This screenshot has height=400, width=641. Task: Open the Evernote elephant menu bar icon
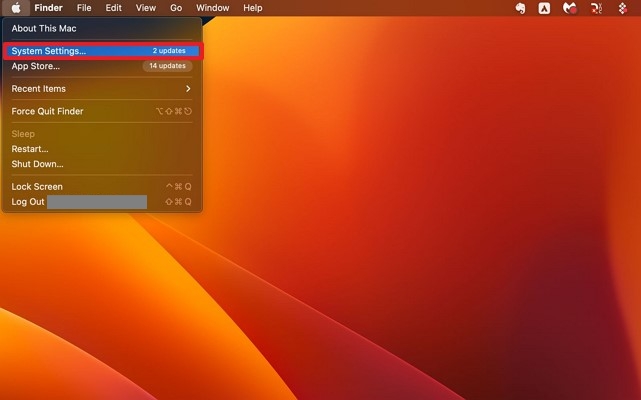click(520, 8)
